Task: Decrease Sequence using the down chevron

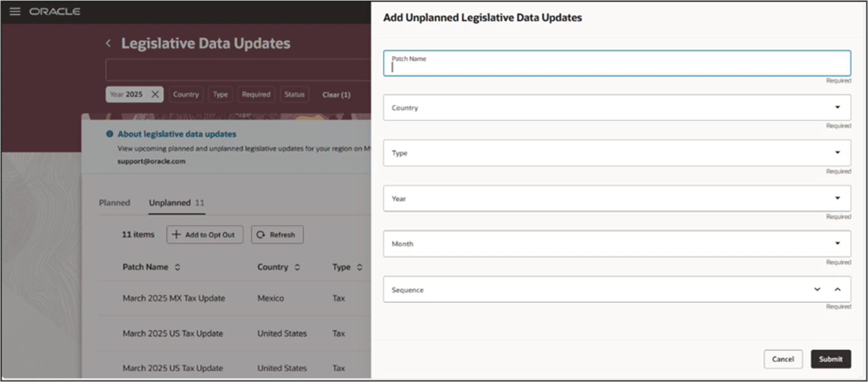Action: (x=817, y=289)
